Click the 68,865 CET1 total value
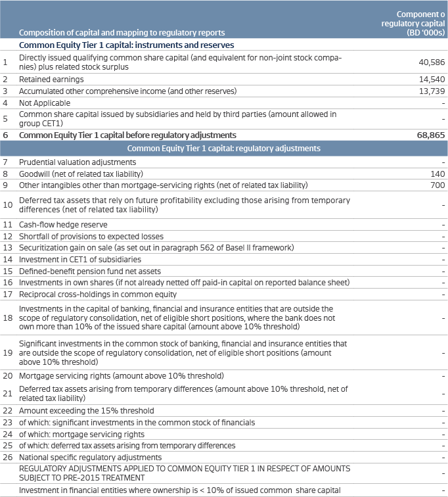448x497 pixels. pyautogui.click(x=431, y=135)
